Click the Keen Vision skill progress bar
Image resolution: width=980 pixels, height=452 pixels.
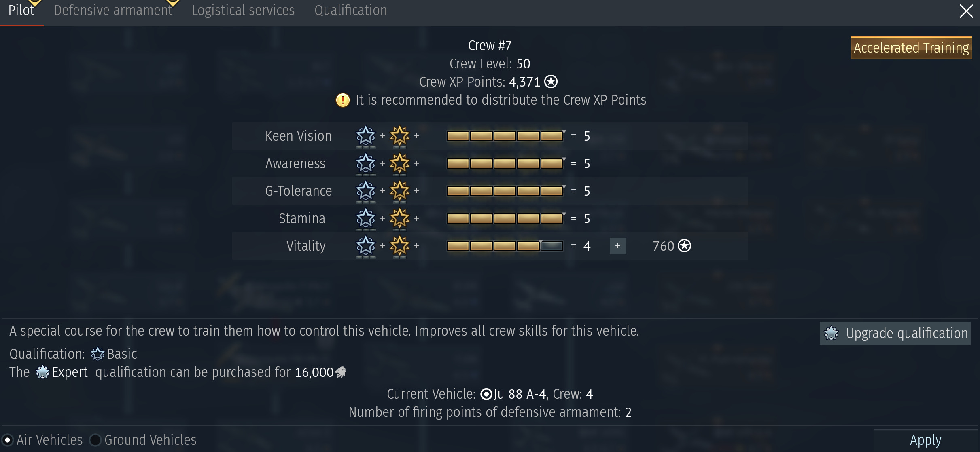(505, 136)
